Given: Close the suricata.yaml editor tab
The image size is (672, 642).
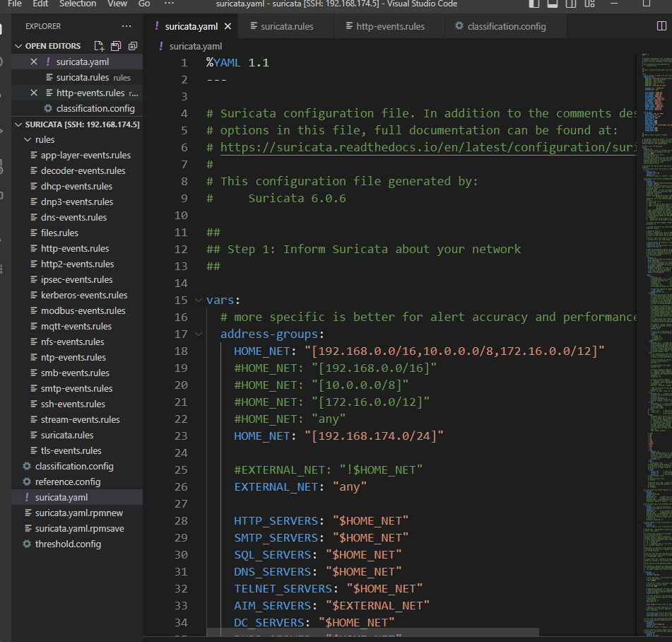Looking at the screenshot, I should [228, 27].
